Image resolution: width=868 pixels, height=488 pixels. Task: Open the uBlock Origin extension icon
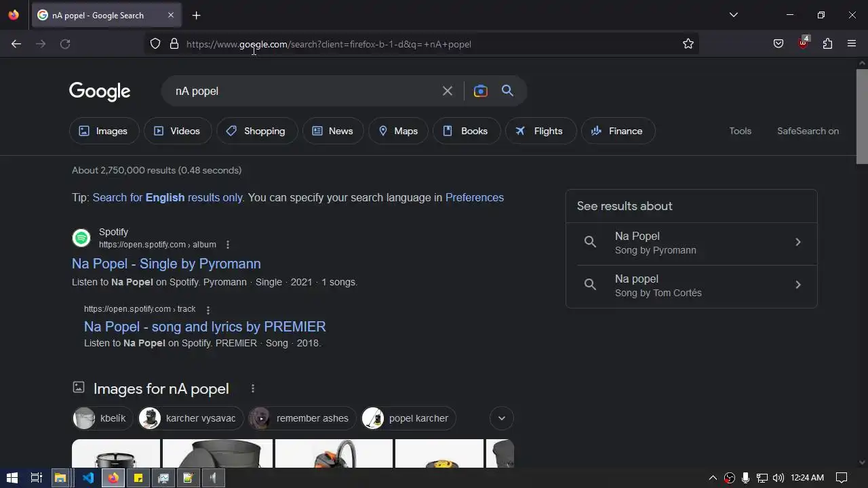point(804,43)
